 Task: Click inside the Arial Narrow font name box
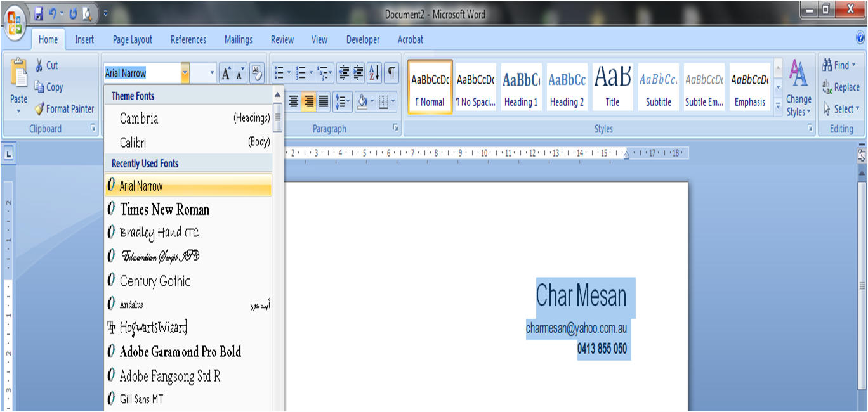point(142,74)
